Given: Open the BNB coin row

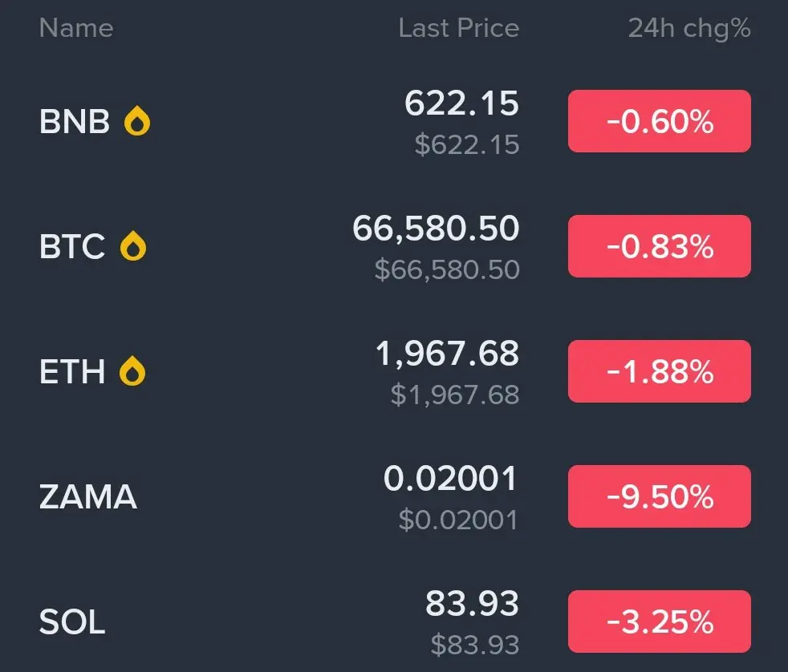Looking at the screenshot, I should coord(75,123).
